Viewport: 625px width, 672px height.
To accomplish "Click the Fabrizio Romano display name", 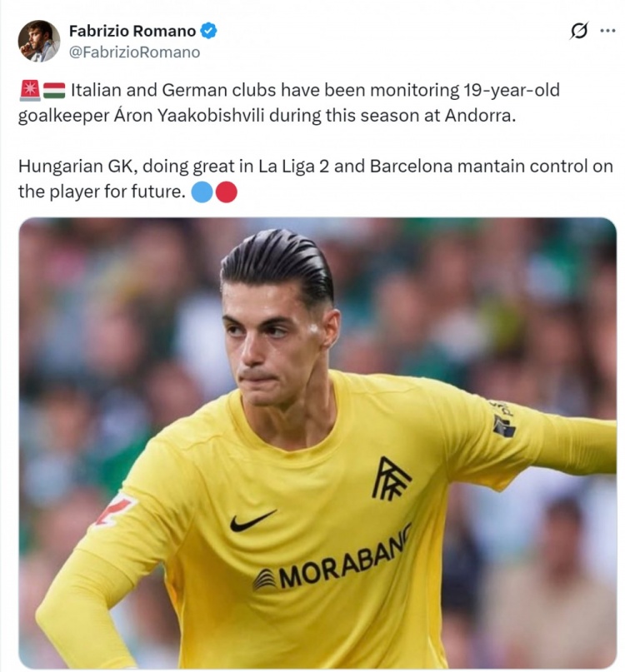I will (x=132, y=32).
